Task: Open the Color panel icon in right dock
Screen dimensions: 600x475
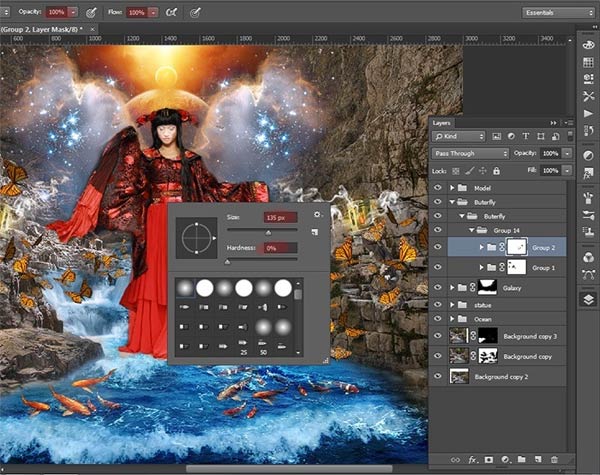Action: [x=588, y=46]
